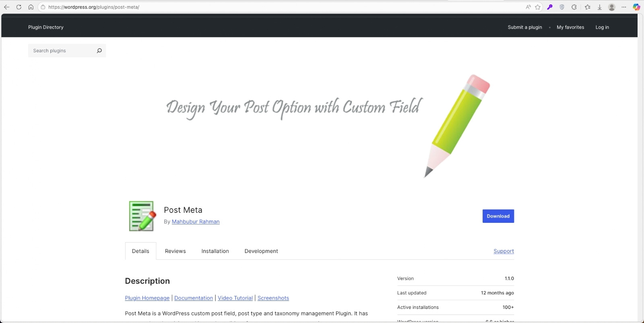Open the Documentation link
The image size is (644, 323).
[x=194, y=298]
